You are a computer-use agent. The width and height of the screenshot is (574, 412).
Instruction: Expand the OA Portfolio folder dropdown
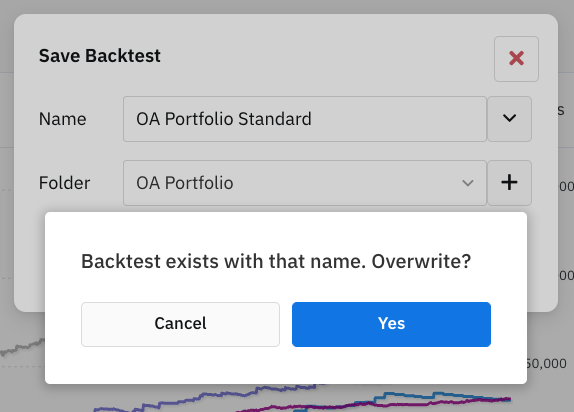pyautogui.click(x=305, y=183)
